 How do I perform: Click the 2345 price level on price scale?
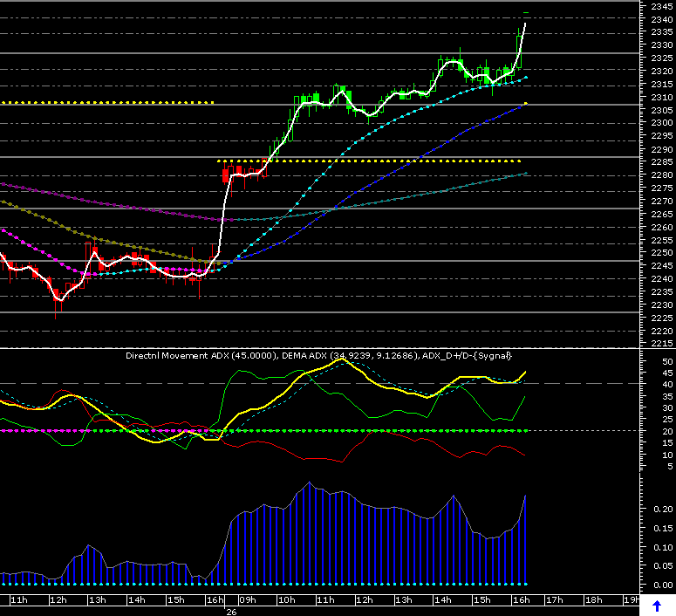[x=661, y=5]
